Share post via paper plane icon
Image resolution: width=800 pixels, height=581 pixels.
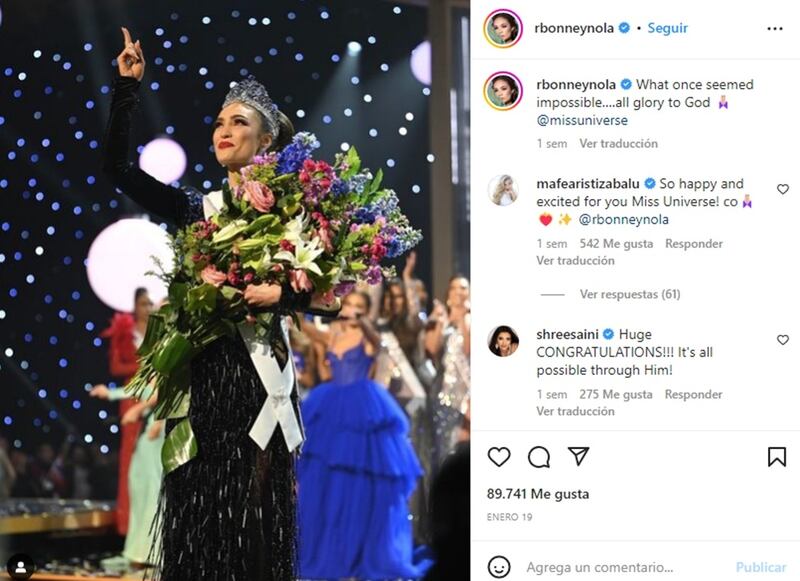point(579,456)
